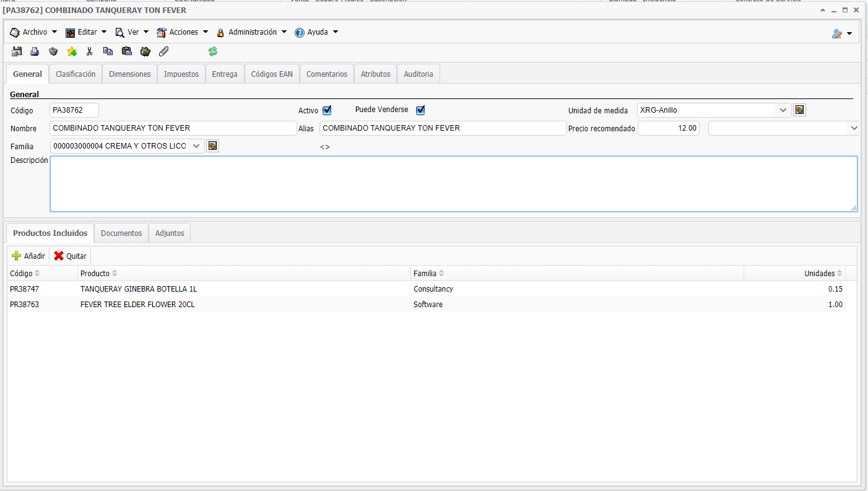The image size is (868, 491).
Task: Open the Unidad de medida dropdown
Action: tap(783, 110)
